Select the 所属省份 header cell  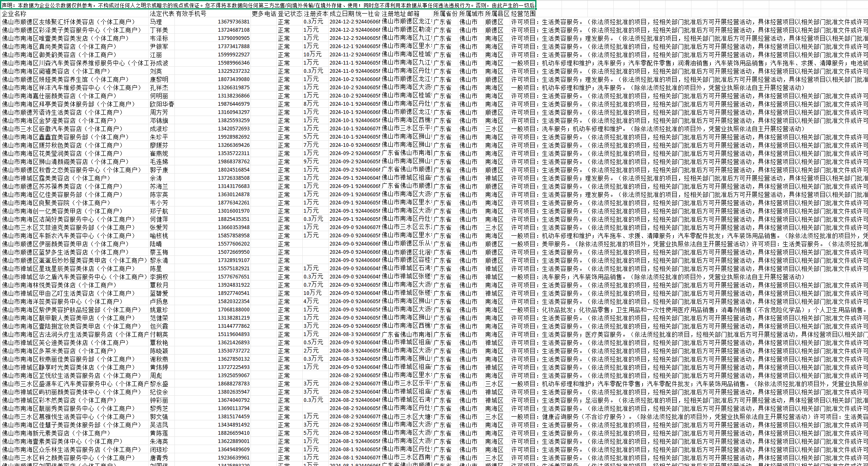pos(445,14)
